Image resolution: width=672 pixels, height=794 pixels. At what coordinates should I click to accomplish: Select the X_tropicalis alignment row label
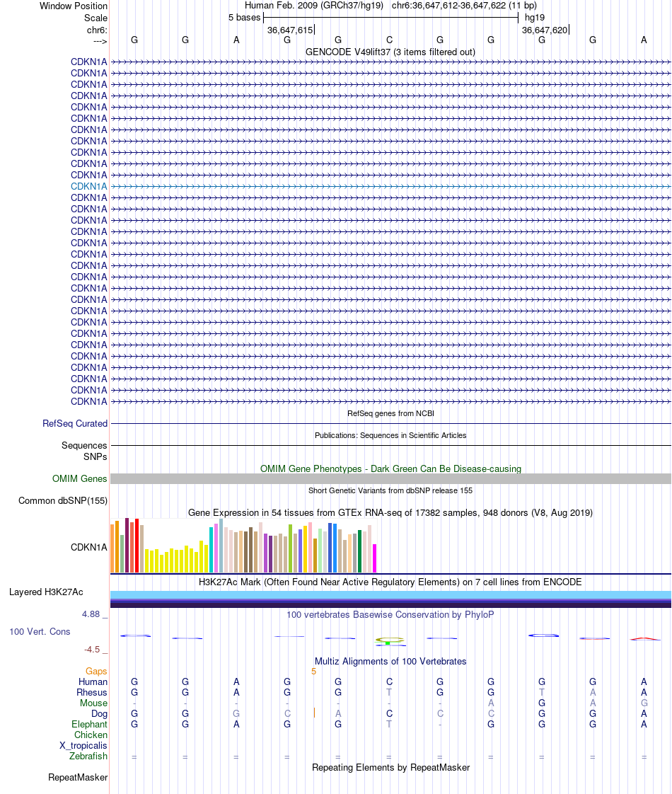83,745
